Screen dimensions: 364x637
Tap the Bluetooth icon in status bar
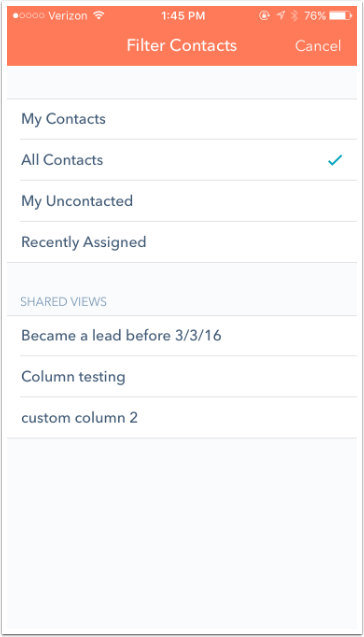tap(295, 16)
